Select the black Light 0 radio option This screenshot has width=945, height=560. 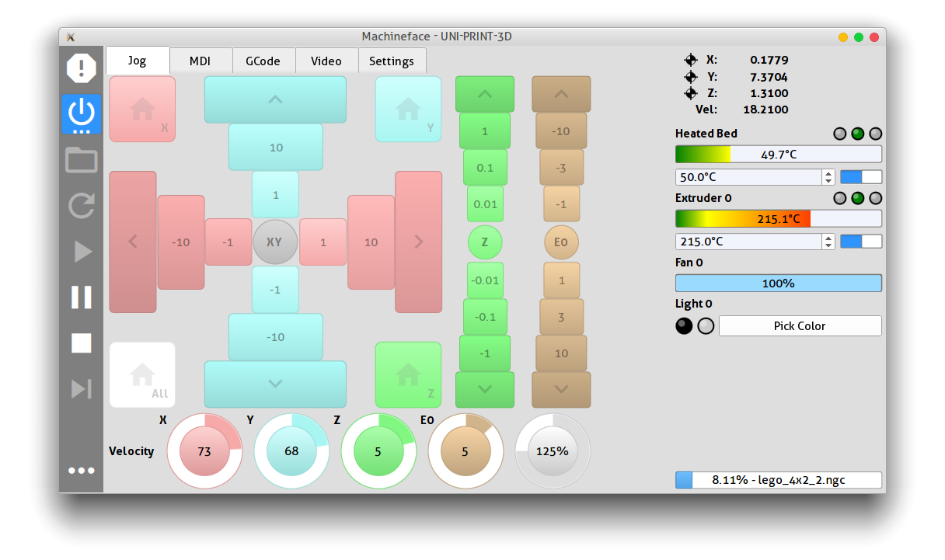684,326
